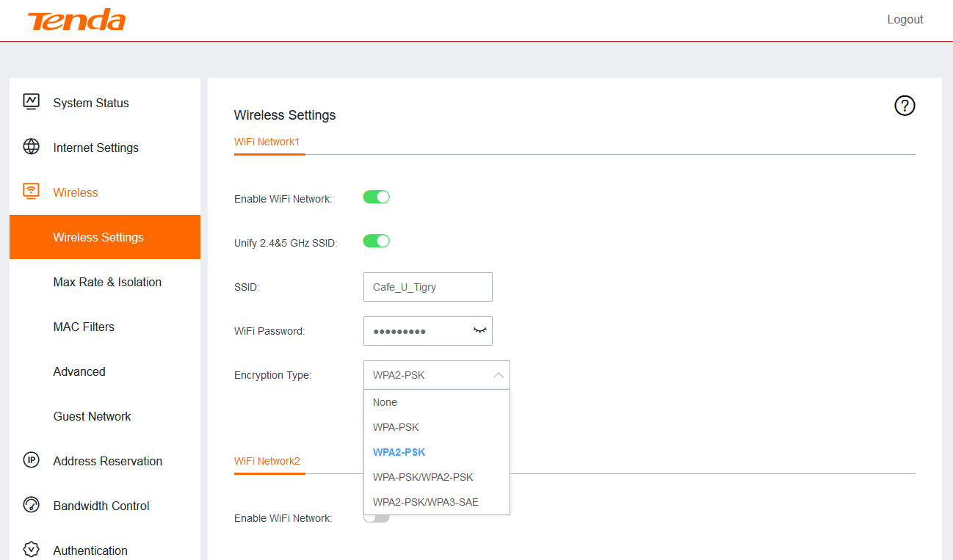
Task: Open MAC Filters page
Action: point(105,327)
